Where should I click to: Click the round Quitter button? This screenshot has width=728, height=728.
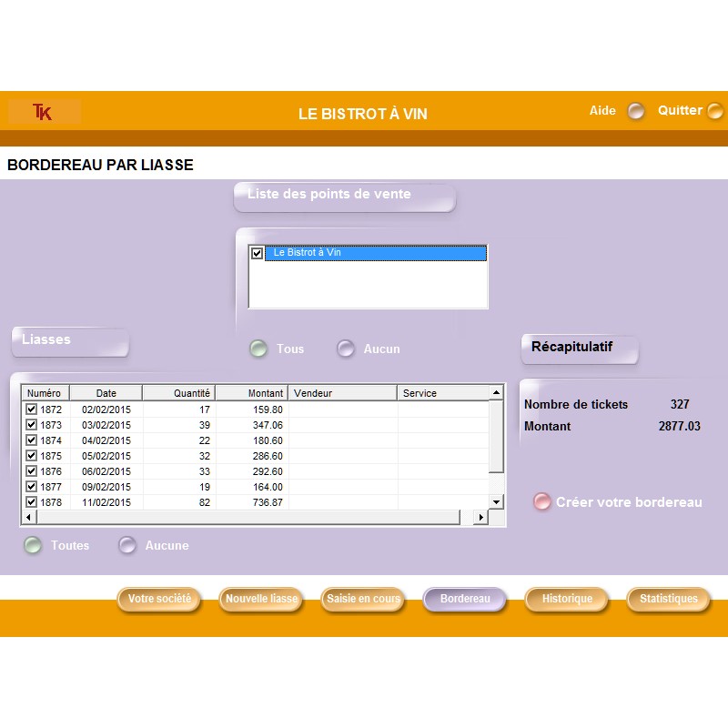point(715,111)
